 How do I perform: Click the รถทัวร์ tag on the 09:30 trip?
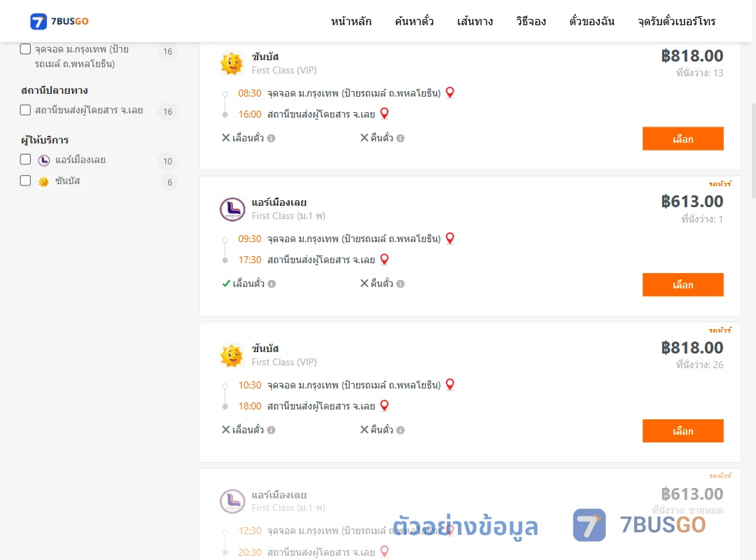pyautogui.click(x=720, y=184)
